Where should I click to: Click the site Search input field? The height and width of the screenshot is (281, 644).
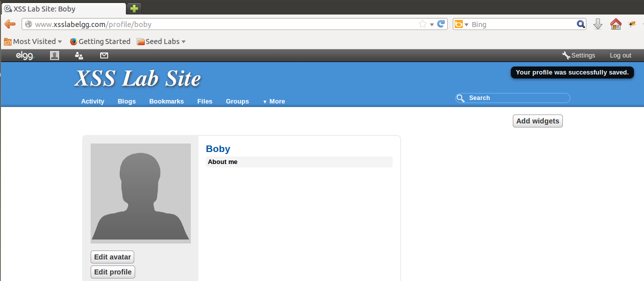coord(512,98)
